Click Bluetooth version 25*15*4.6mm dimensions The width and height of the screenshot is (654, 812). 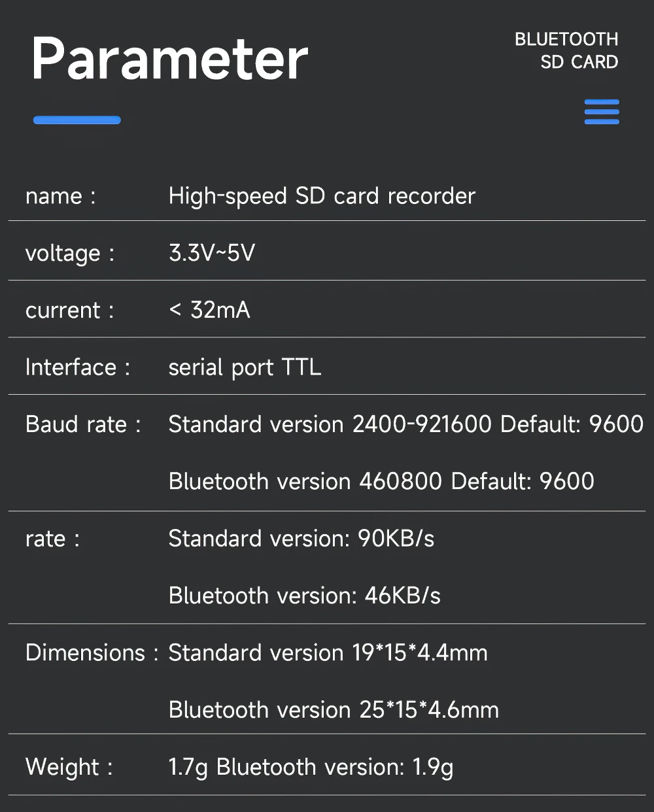click(x=334, y=709)
